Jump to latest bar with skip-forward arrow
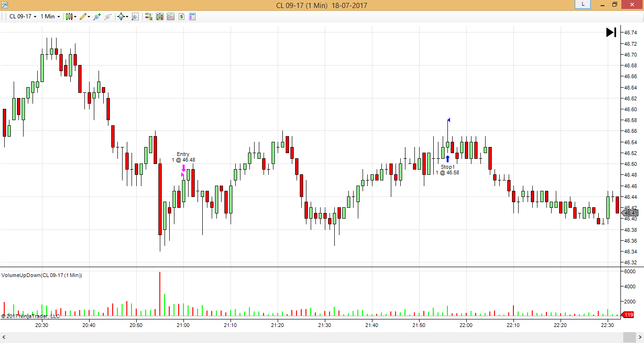The image size is (644, 343). click(611, 32)
